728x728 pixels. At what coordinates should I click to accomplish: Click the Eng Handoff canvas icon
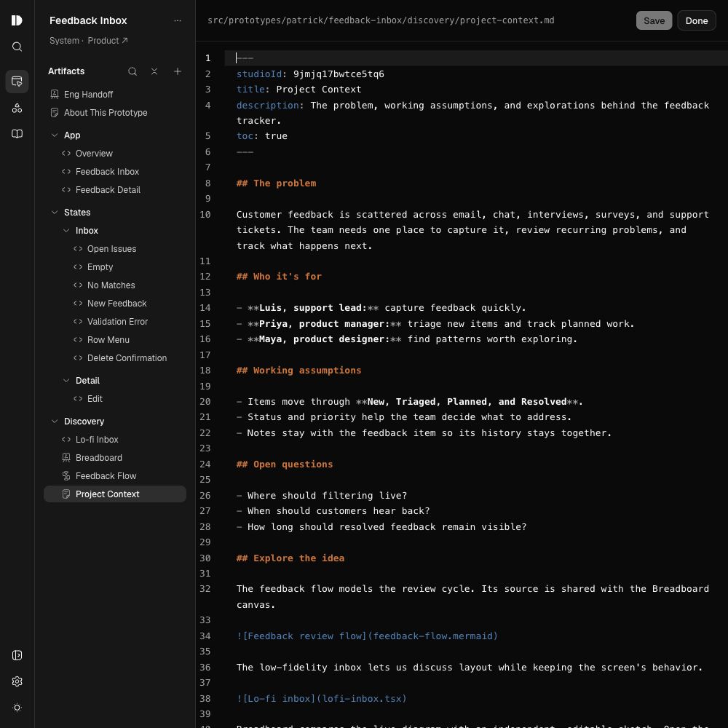pos(55,94)
